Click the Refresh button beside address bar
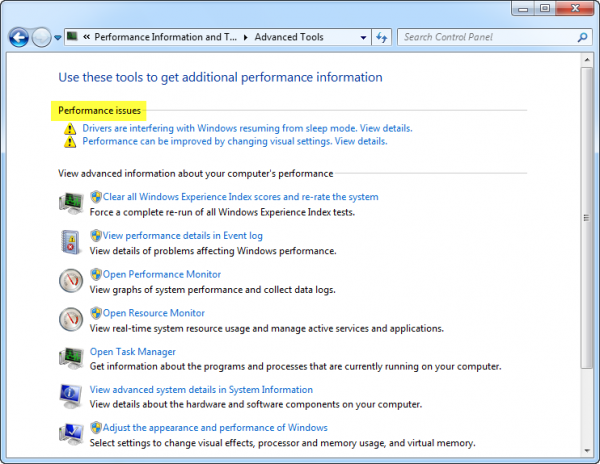 tap(382, 37)
